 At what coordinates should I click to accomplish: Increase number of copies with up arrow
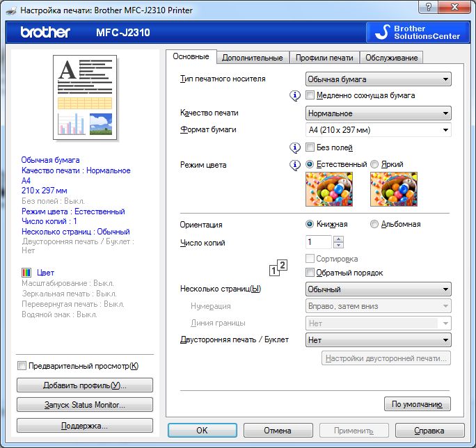pyautogui.click(x=338, y=239)
